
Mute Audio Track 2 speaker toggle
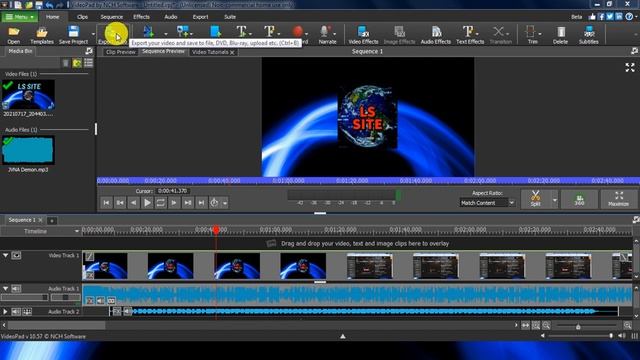pyautogui.click(x=16, y=311)
